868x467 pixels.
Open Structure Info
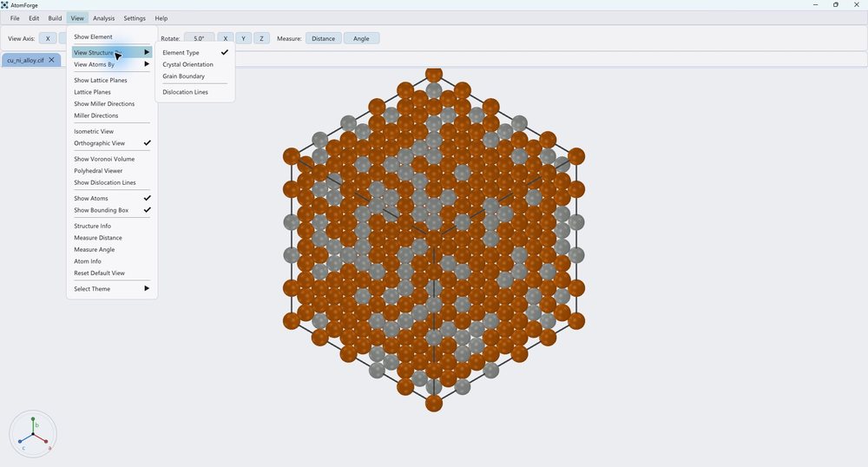tap(111, 226)
